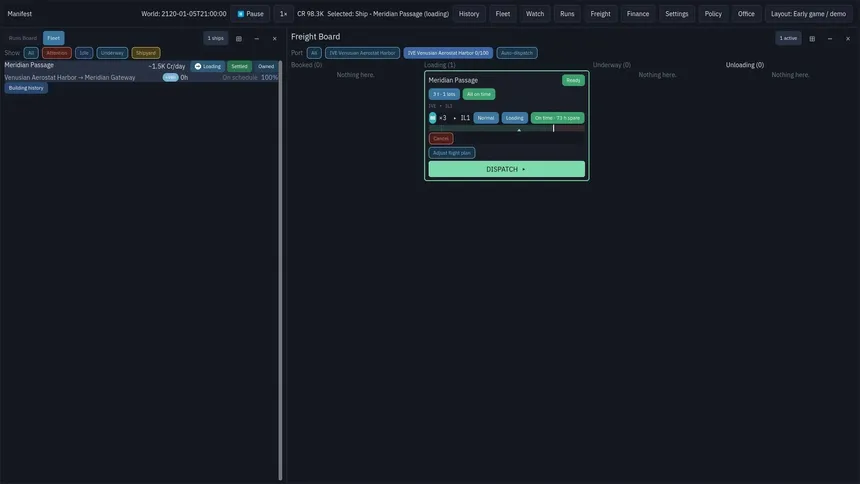Cancel the Meridian Passage loading
The image size is (860, 484).
pos(441,138)
